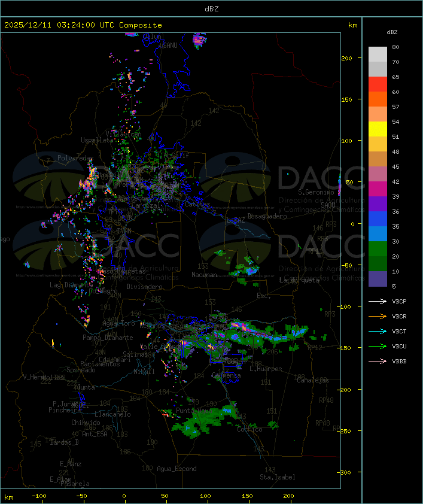The width and height of the screenshot is (423, 504).
Task: Click the Chihuido place label
Action: click(x=86, y=423)
